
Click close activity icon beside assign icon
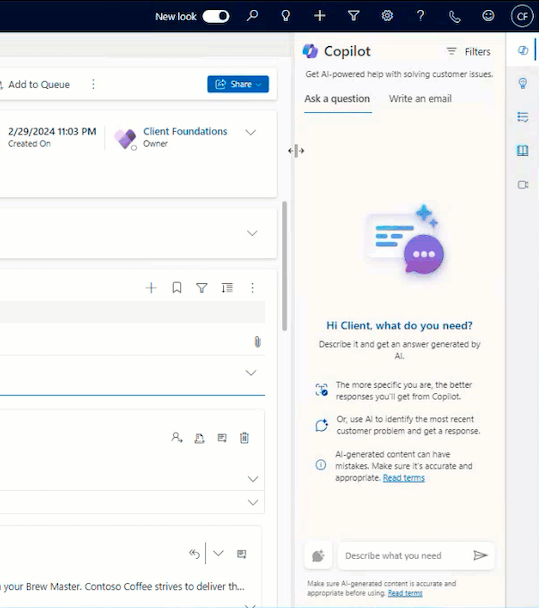tap(199, 438)
